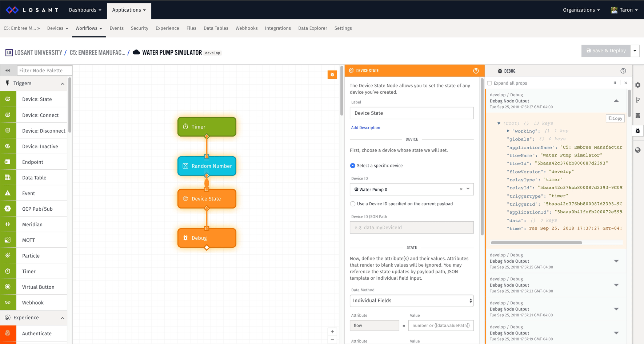The width and height of the screenshot is (644, 344).
Task: Open the Data Method Individual Fields select
Action: pos(412,300)
